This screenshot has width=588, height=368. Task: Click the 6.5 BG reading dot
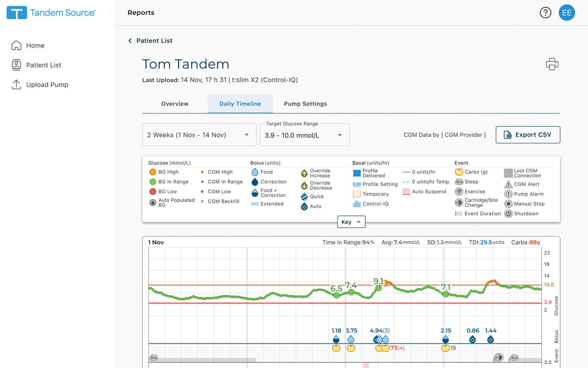tap(336, 295)
